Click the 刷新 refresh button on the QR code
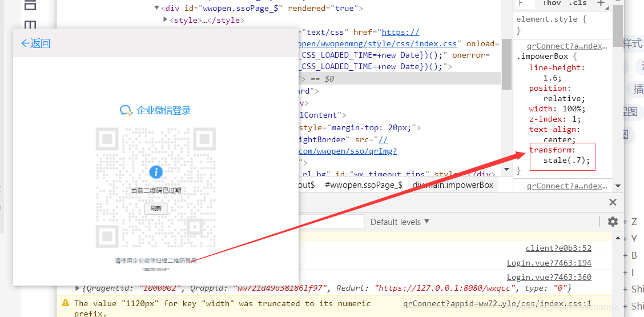 coord(156,208)
